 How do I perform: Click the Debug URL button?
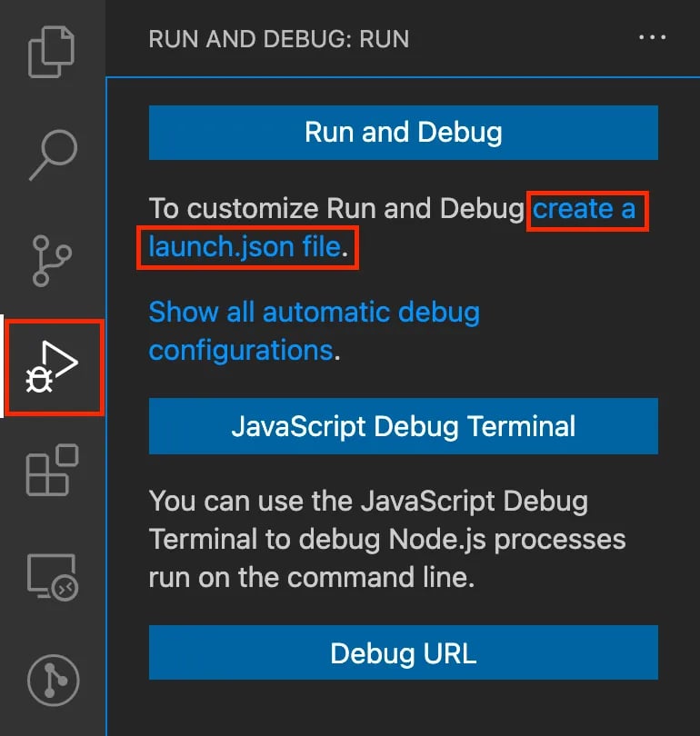tap(404, 652)
